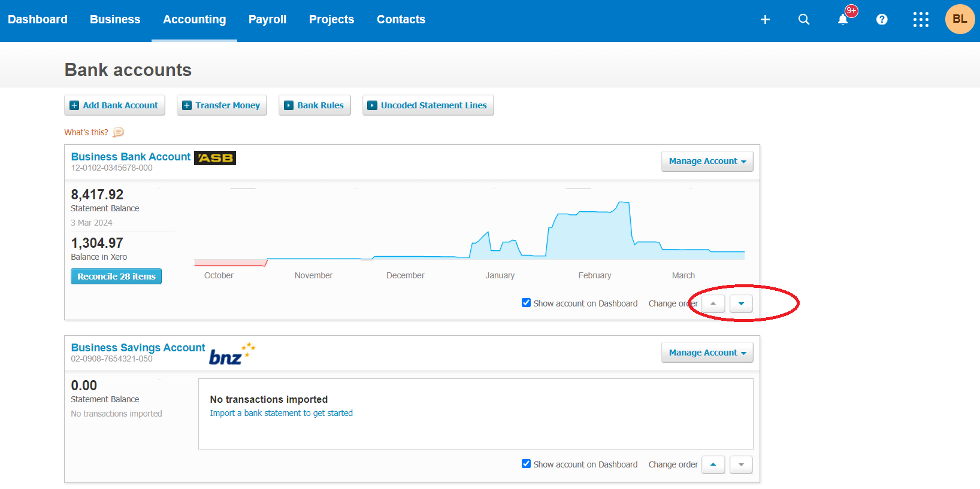Click the plus (create new) icon
The width and height of the screenshot is (980, 489).
click(765, 20)
